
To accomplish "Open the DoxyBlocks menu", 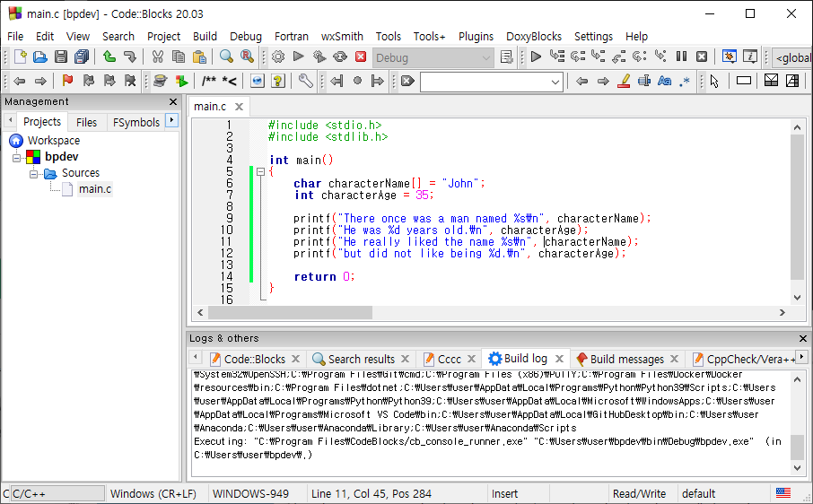I will click(x=534, y=36).
